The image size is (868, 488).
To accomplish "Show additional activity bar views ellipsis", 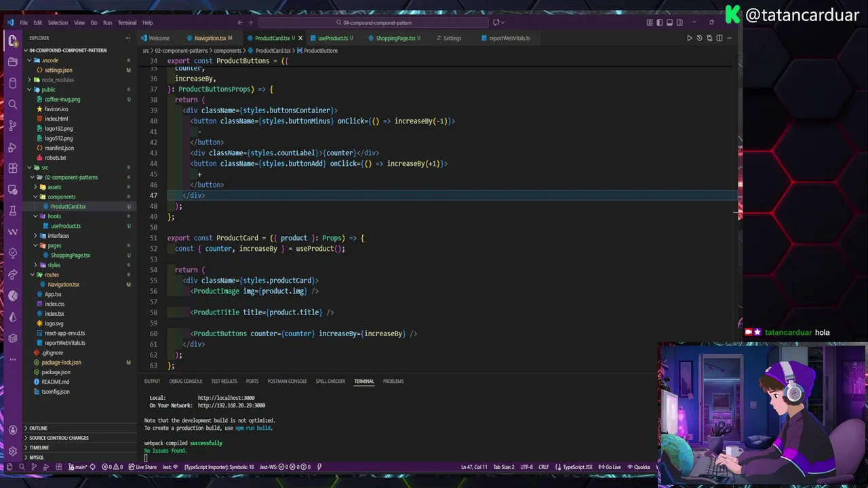I will (12, 359).
